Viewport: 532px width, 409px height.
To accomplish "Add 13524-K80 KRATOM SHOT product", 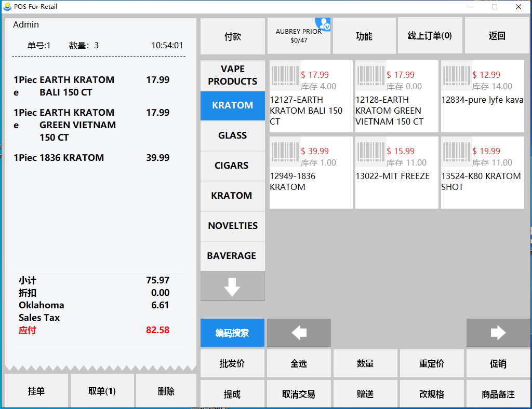I will point(483,172).
